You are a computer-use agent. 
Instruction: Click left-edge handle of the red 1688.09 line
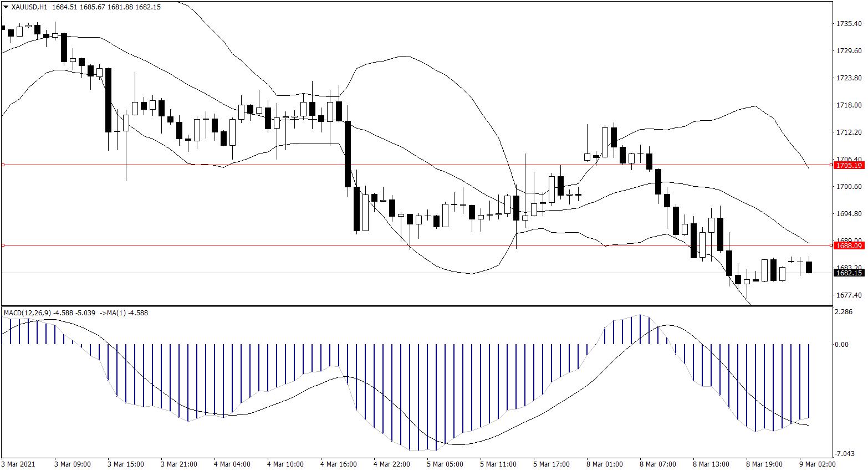point(3,245)
